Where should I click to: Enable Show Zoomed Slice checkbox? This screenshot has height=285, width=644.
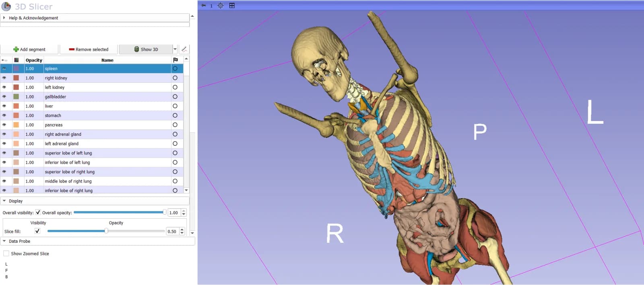pos(6,254)
